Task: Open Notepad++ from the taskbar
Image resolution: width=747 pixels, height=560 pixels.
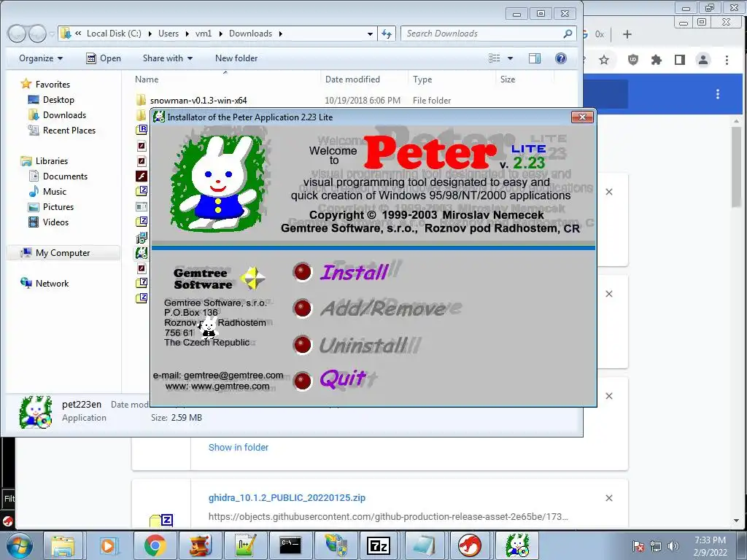Action: (246, 545)
